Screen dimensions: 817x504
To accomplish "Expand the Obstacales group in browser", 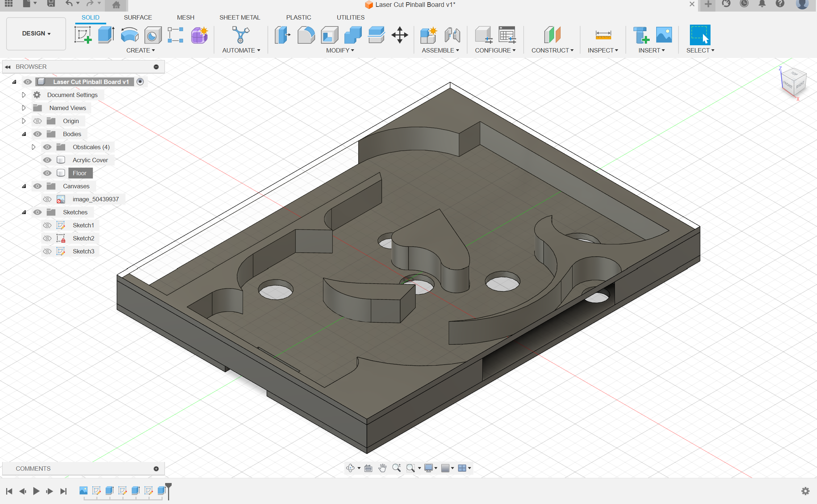I will point(34,147).
